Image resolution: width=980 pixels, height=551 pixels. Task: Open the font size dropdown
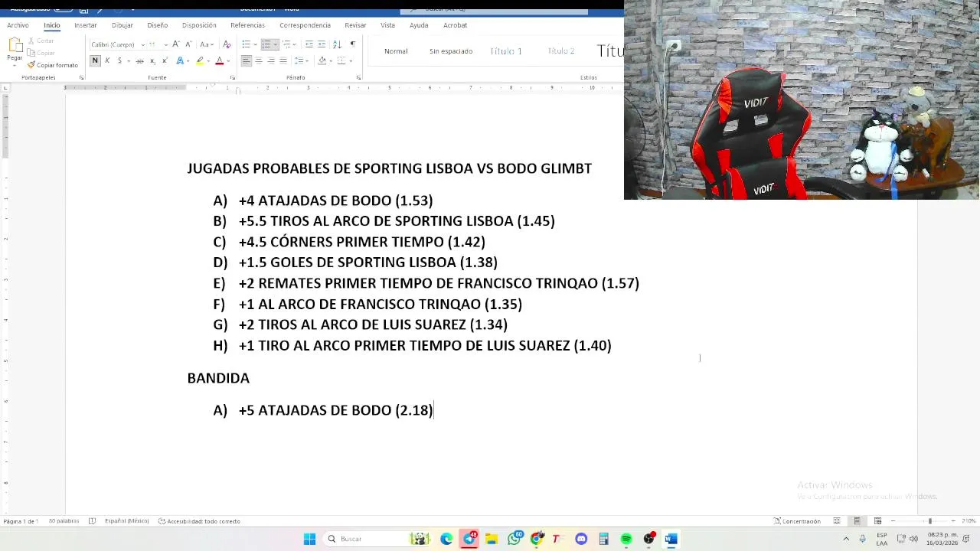pos(166,44)
